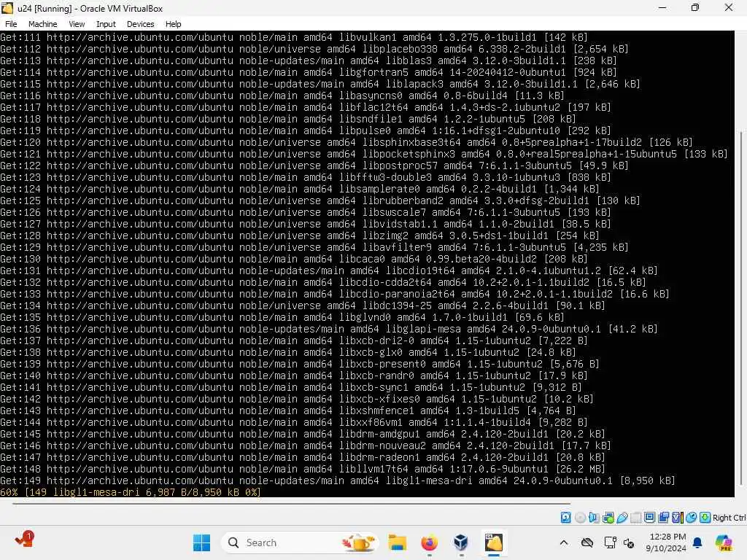The width and height of the screenshot is (747, 560).
Task: Click the taskbar Search box
Action: pyautogui.click(x=300, y=542)
